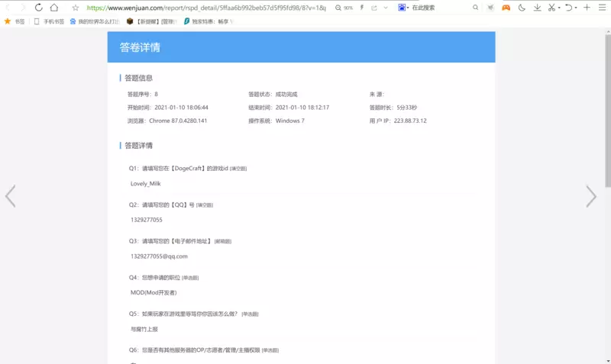
Task: Go to the browser home page icon
Action: click(54, 8)
